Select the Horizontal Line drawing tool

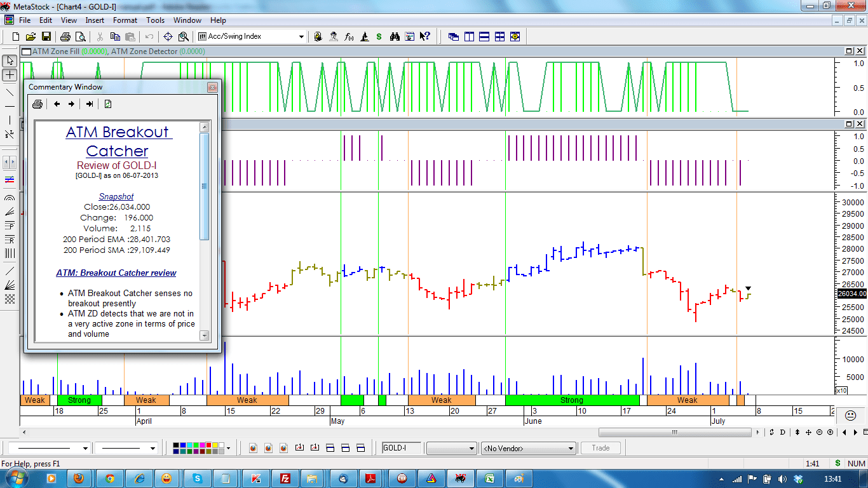pos(10,107)
